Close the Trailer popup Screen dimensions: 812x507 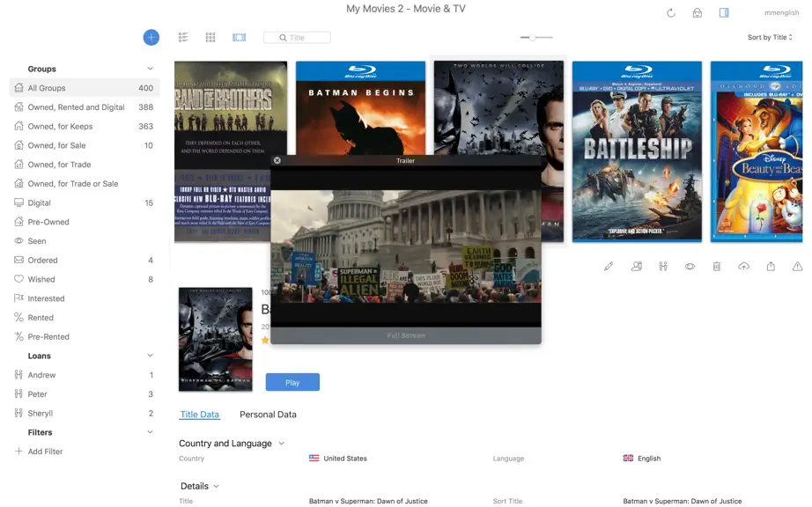[277, 160]
